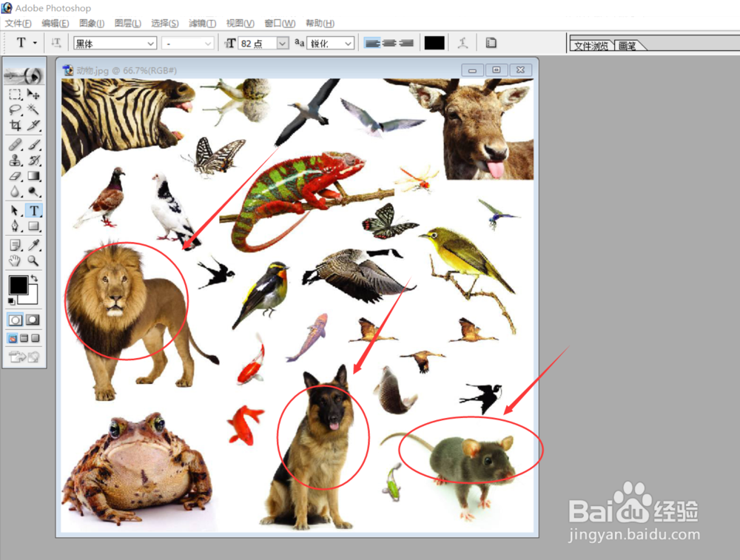Switch to Quick Mask mode
740x560 pixels.
[x=33, y=320]
